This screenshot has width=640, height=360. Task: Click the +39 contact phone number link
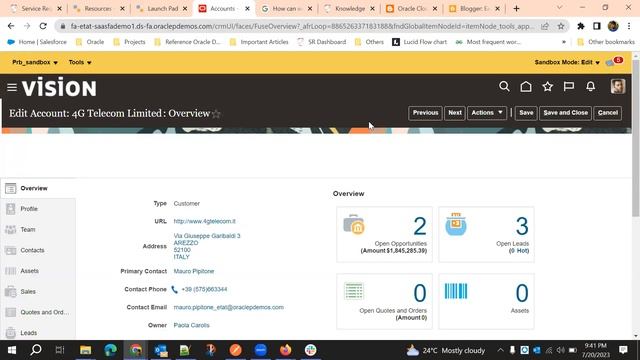[x=204, y=289]
